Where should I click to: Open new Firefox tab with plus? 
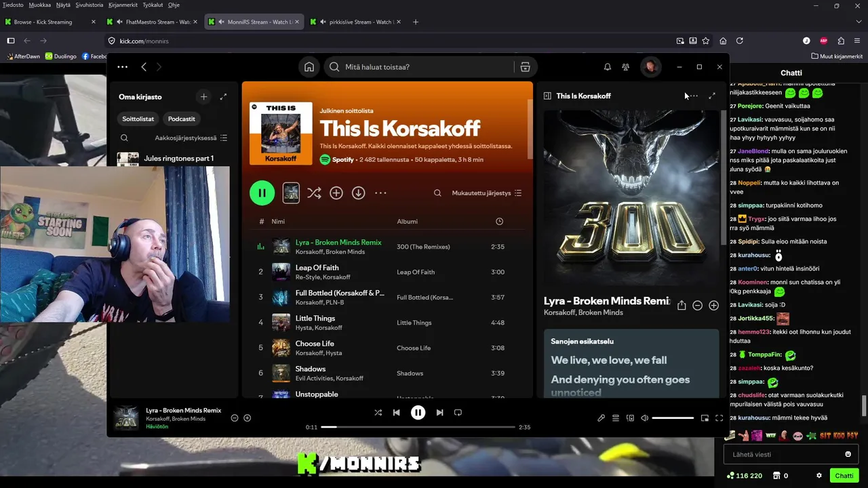pos(416,22)
